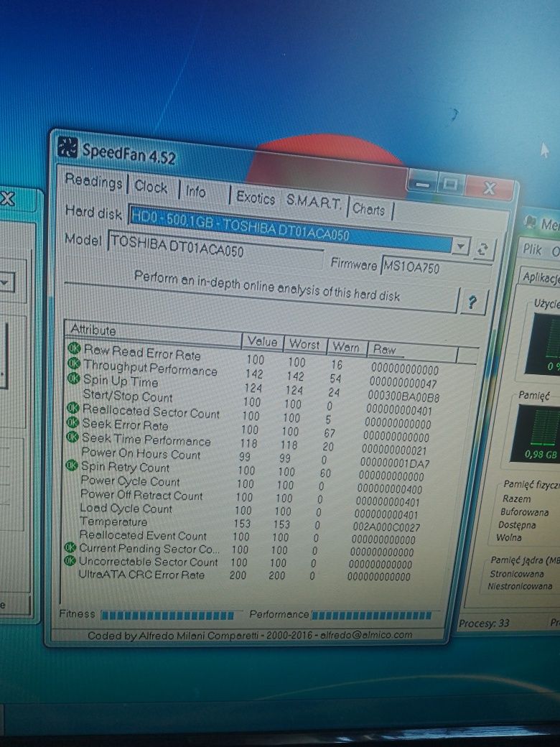Open the Info tab
This screenshot has height=747, width=560.
(x=195, y=192)
